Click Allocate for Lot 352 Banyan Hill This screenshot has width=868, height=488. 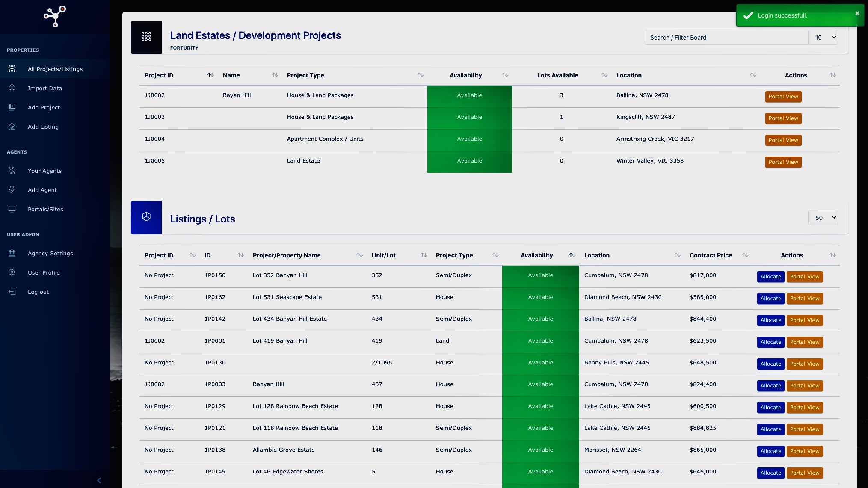[x=770, y=277]
